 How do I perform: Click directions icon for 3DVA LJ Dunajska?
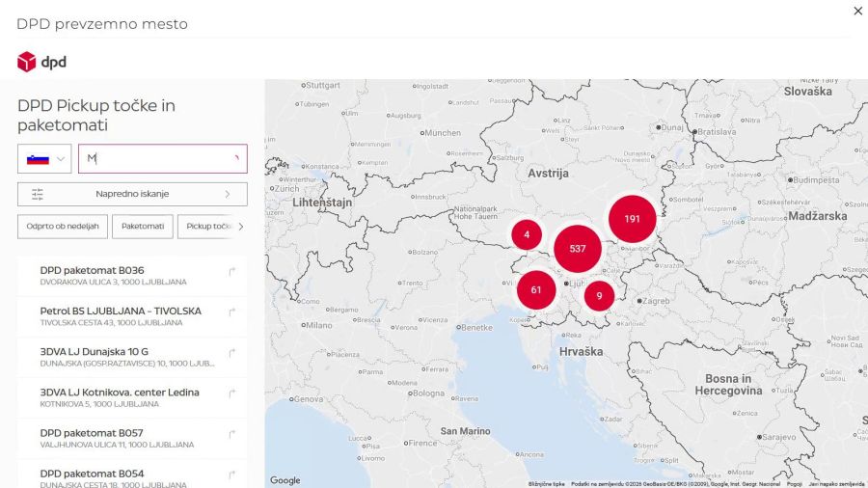[x=232, y=352]
